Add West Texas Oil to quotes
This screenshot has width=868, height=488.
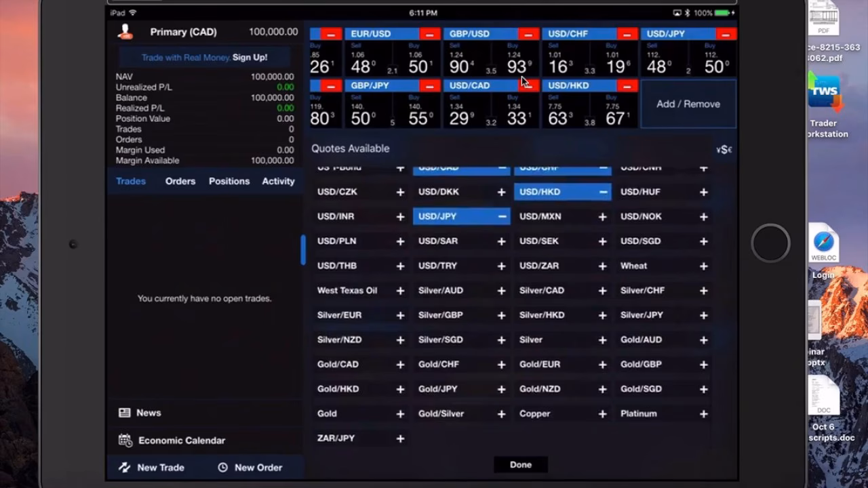pos(400,290)
